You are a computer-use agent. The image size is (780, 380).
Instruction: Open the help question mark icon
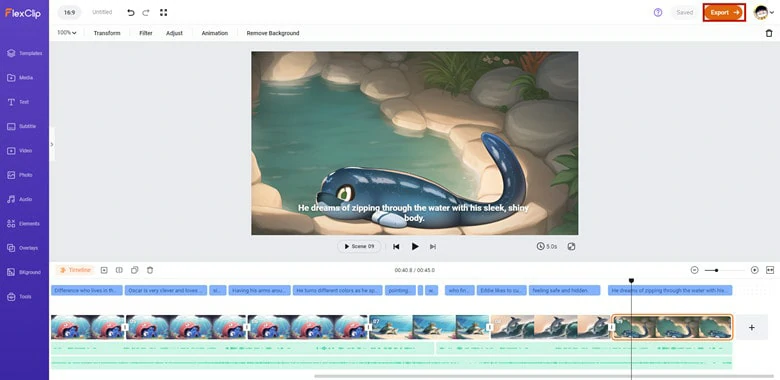click(658, 12)
